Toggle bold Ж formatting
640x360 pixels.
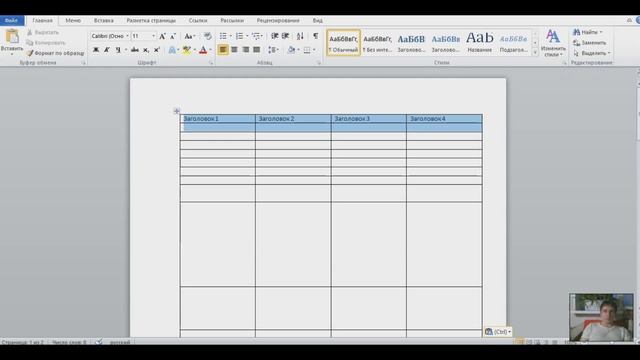[x=96, y=50]
